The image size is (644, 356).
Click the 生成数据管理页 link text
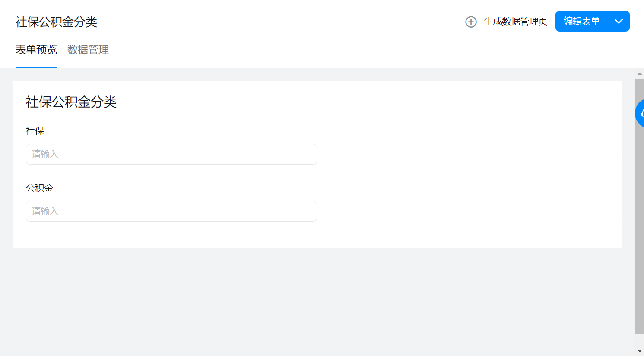[515, 22]
